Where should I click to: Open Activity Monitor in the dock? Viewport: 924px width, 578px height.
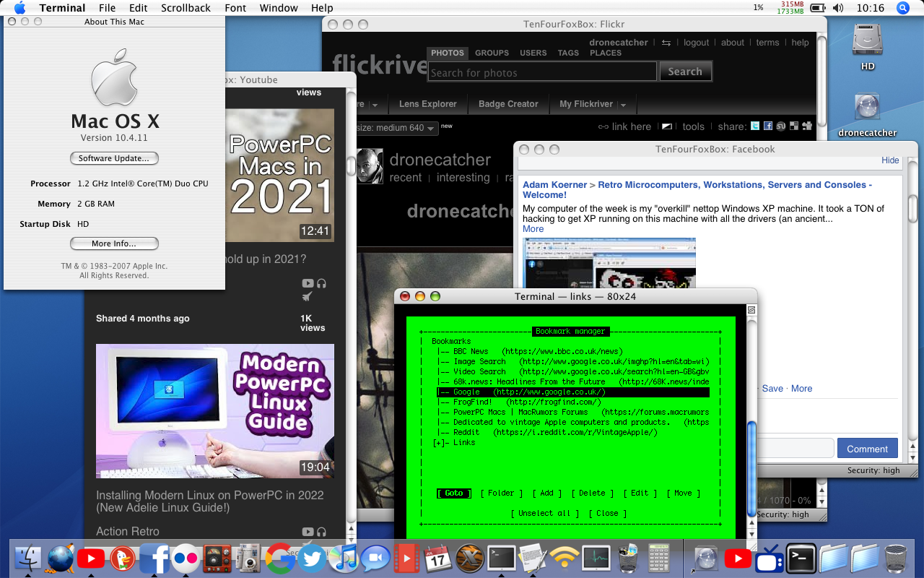[596, 558]
